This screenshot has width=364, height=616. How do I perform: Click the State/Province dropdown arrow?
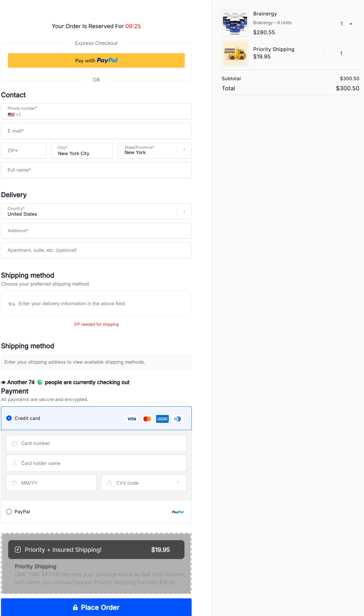pyautogui.click(x=184, y=150)
